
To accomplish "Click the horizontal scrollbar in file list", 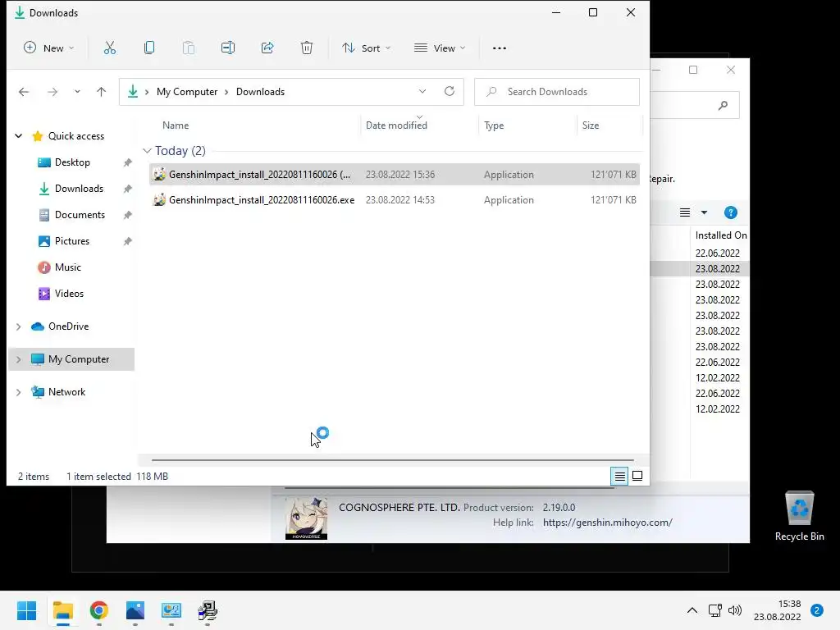I will (x=393, y=459).
